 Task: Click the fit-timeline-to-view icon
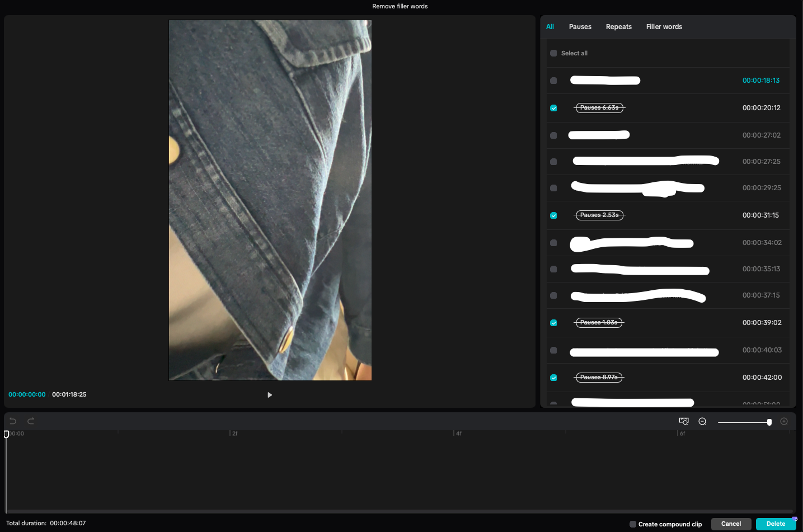(684, 421)
